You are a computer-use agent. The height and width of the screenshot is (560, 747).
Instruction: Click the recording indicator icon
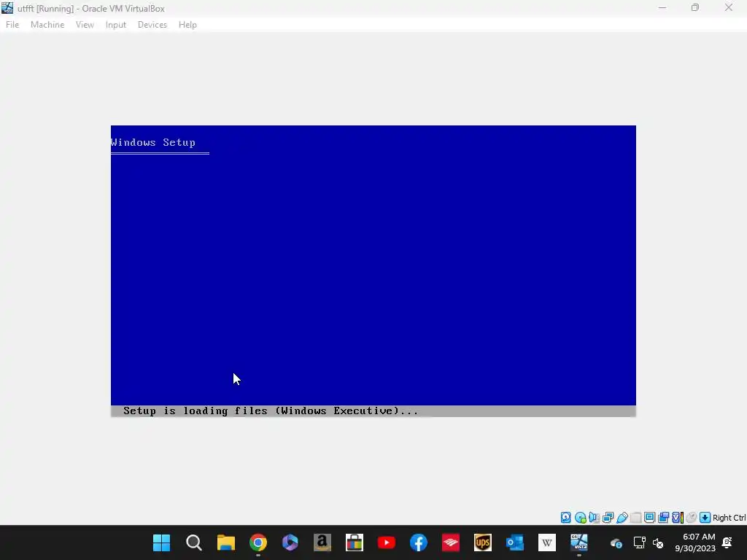(x=663, y=518)
